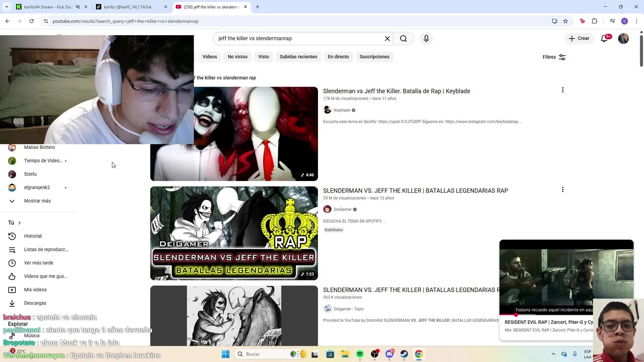The height and width of the screenshot is (362, 644).
Task: Open Steam from the taskbar
Action: [x=404, y=354]
